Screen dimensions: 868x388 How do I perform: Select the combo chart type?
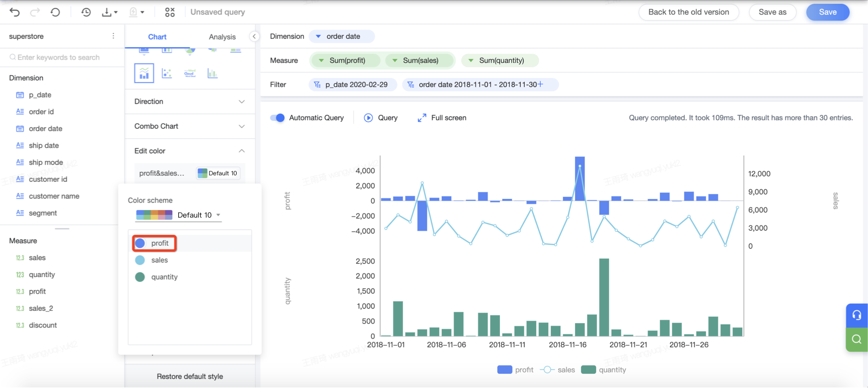[x=144, y=73]
